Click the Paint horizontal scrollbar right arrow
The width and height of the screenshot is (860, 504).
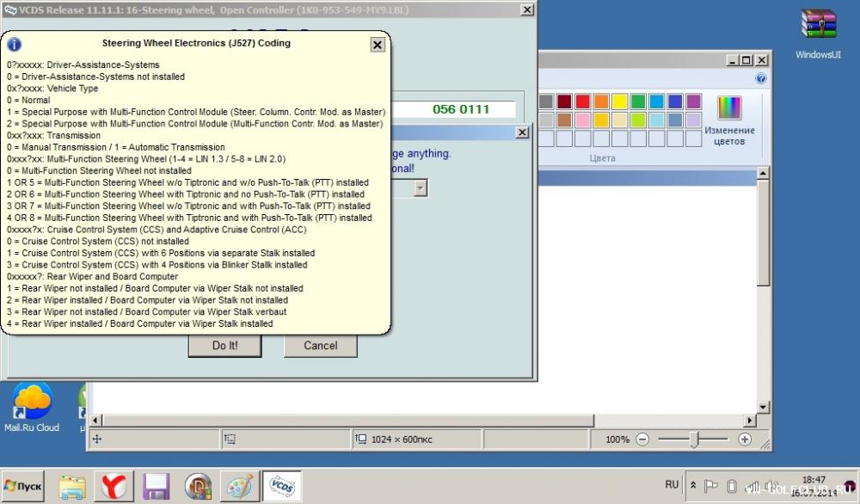(750, 421)
